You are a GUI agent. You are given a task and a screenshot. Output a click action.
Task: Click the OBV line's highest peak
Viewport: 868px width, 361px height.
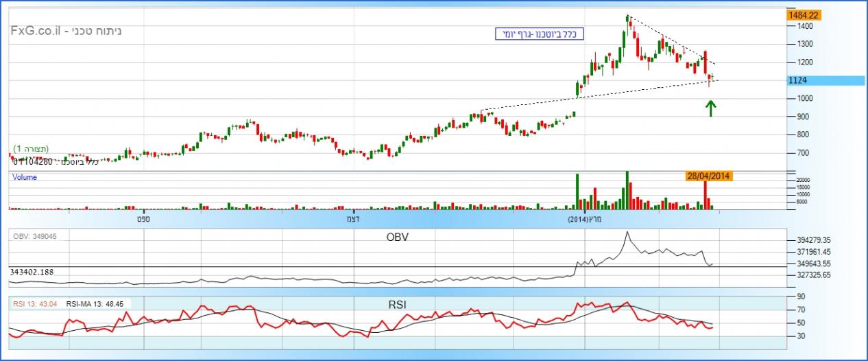coord(627,232)
